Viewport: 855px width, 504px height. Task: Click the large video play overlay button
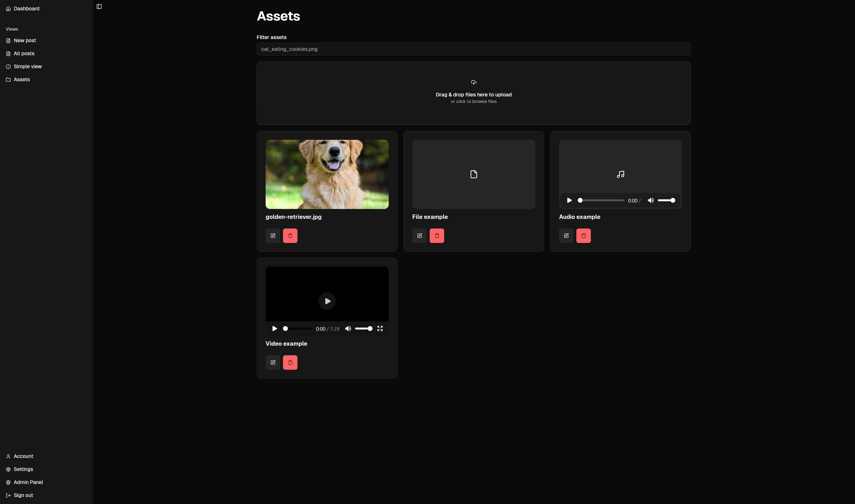[327, 301]
